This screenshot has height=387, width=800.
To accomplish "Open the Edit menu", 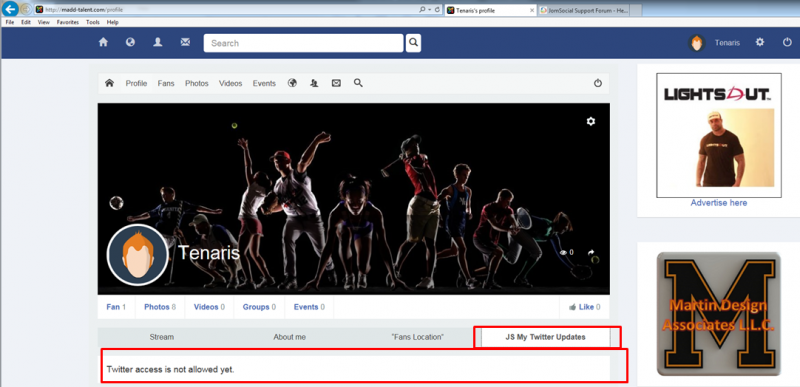I will click(x=26, y=22).
